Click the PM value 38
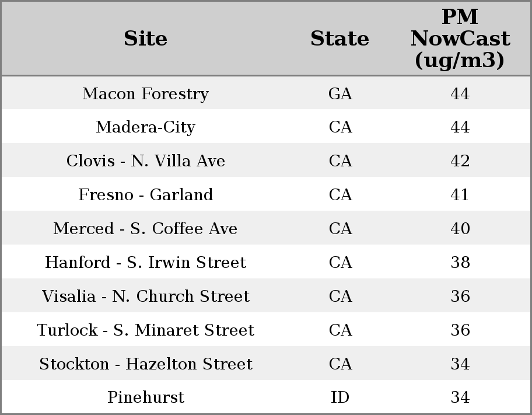 pos(460,263)
